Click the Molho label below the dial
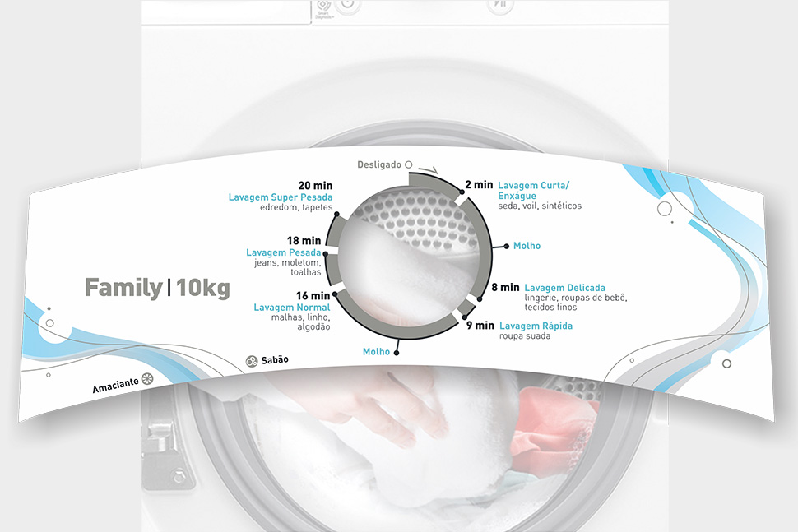798x532 pixels. 375,352
